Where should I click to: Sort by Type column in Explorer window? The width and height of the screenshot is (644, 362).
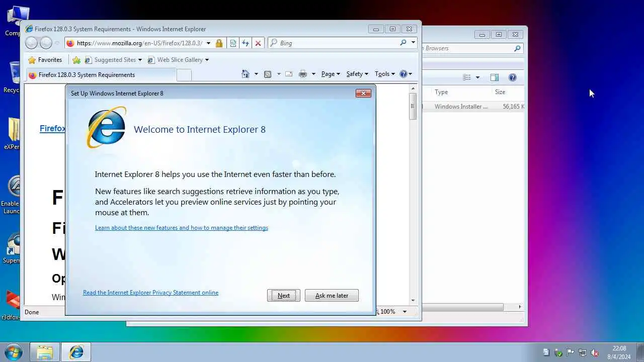tap(462, 92)
